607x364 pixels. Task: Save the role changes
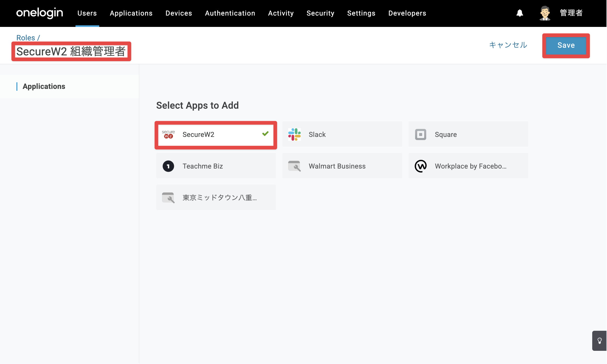coord(566,45)
